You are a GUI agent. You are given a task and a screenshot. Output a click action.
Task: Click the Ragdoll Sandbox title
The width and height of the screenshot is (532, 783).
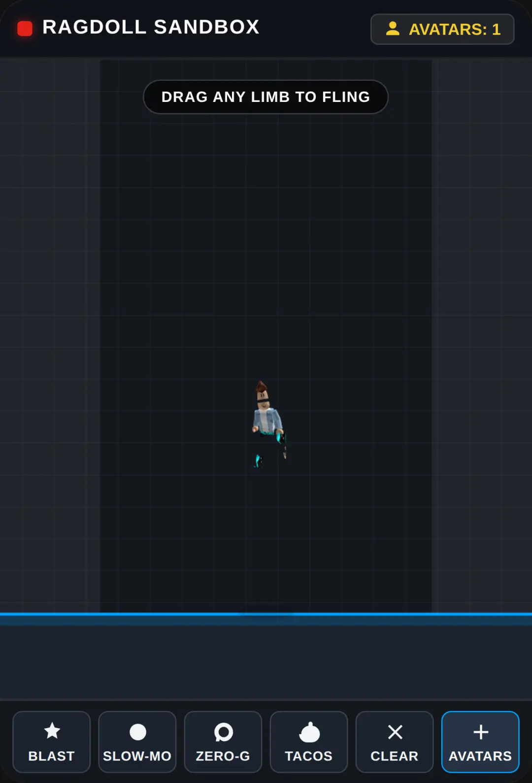coord(151,27)
